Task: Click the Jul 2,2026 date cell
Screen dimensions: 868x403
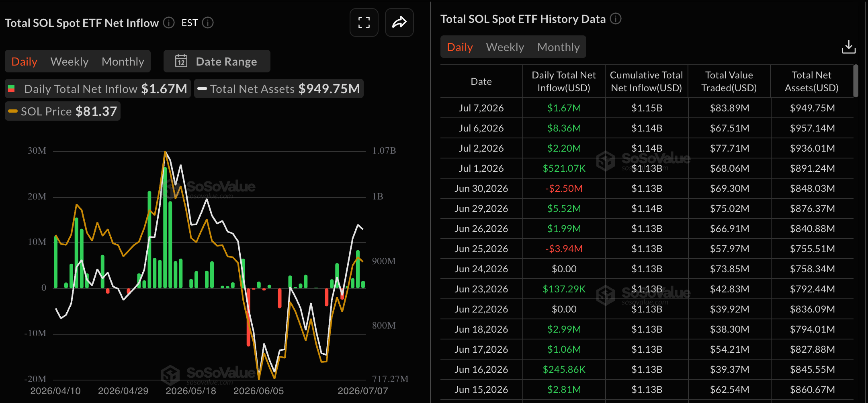Action: pos(481,148)
